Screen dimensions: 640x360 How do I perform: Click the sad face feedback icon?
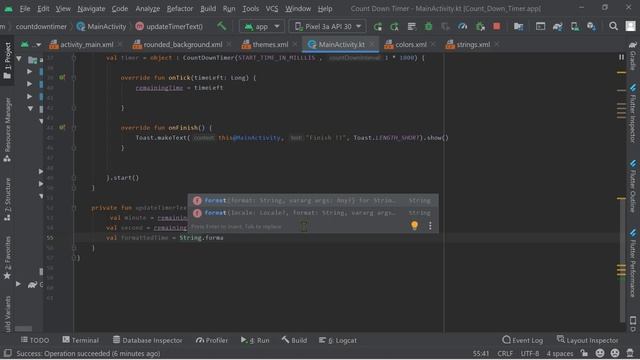pos(615,353)
